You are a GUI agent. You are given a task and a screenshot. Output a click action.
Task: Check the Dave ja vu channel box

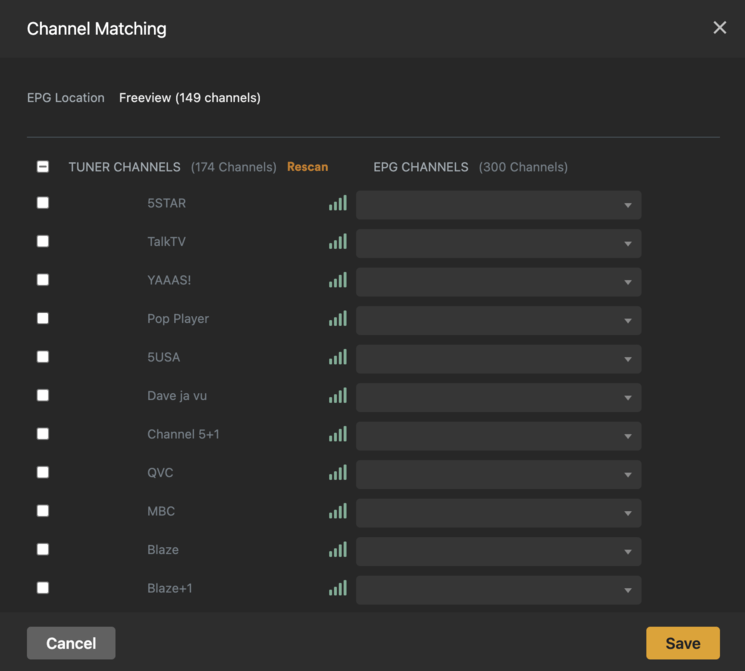coord(43,395)
